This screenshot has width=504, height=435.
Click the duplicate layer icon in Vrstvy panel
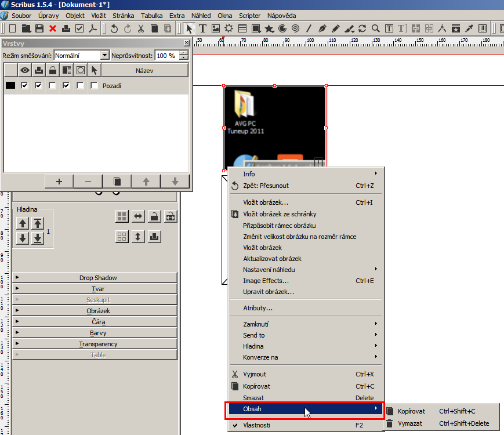[117, 181]
